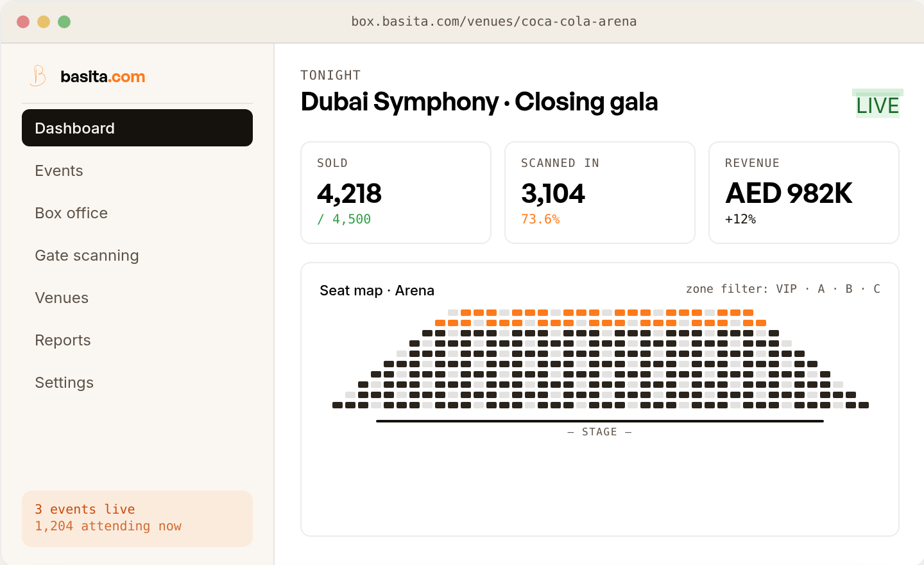Open the Reports page
The height and width of the screenshot is (565, 924).
63,340
